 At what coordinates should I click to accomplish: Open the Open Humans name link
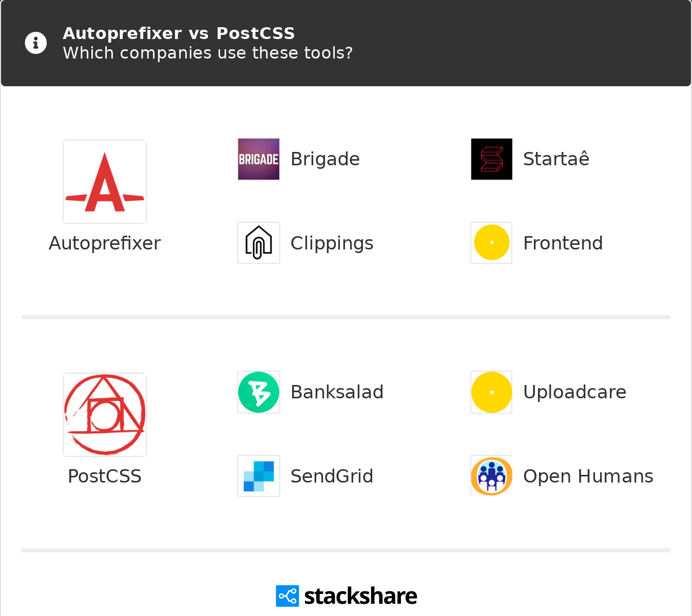[588, 476]
